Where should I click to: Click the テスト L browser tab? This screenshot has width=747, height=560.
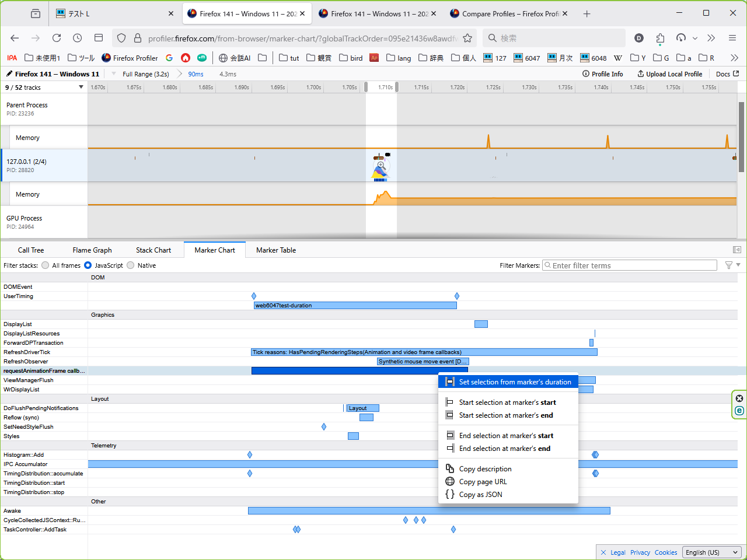114,13
